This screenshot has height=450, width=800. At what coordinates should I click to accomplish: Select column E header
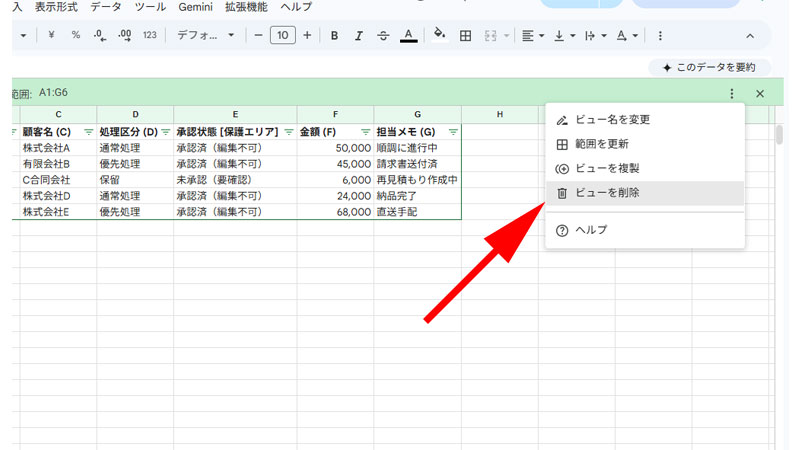click(x=235, y=115)
